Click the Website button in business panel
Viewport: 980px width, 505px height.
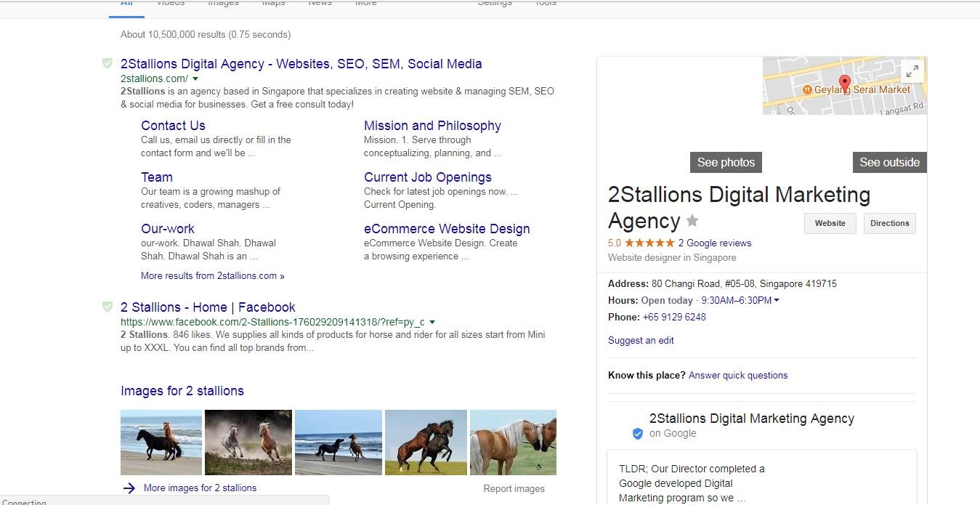830,223
